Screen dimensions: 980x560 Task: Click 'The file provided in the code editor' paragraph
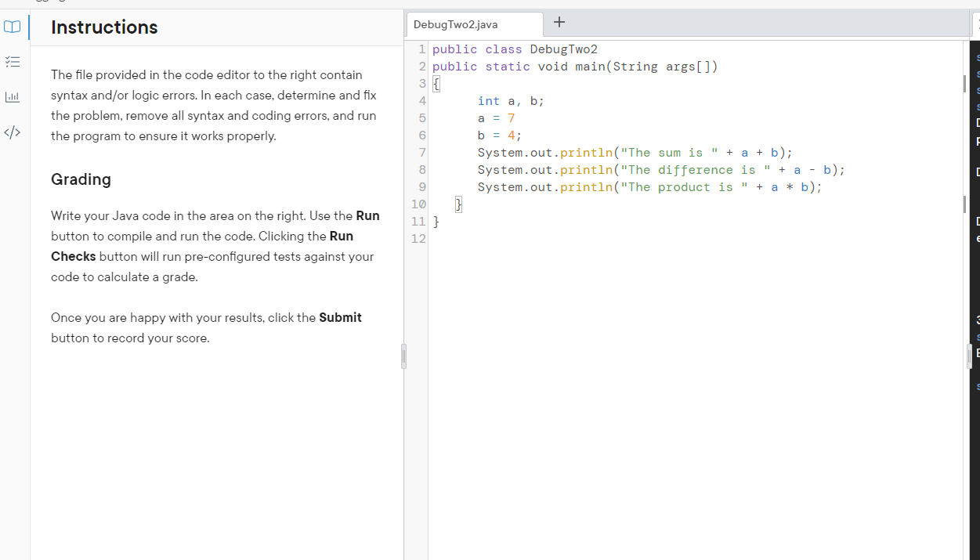pyautogui.click(x=213, y=106)
